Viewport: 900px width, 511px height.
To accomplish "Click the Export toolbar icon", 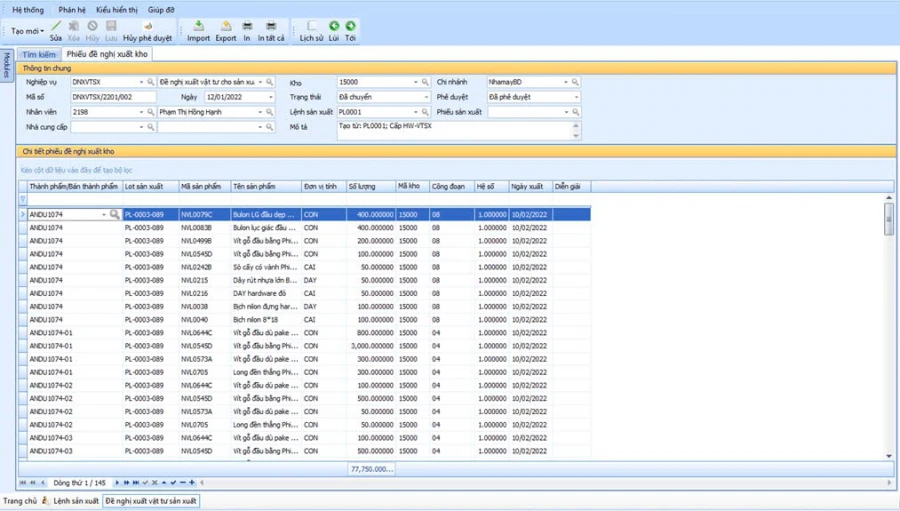I will (x=226, y=26).
